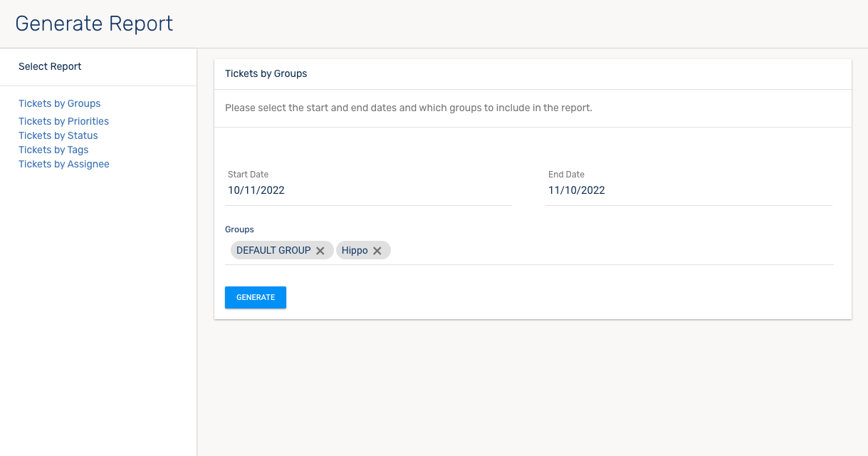Select the Hippo chip label

[355, 251]
